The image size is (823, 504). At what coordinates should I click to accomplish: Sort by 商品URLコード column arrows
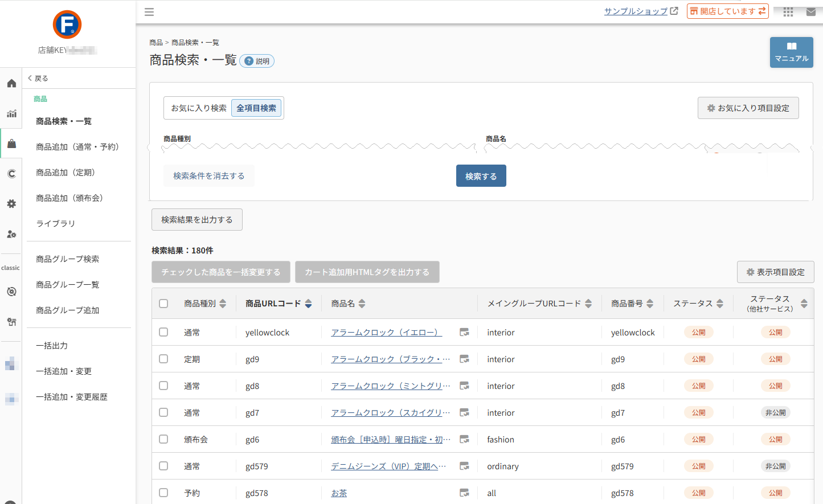[308, 304]
